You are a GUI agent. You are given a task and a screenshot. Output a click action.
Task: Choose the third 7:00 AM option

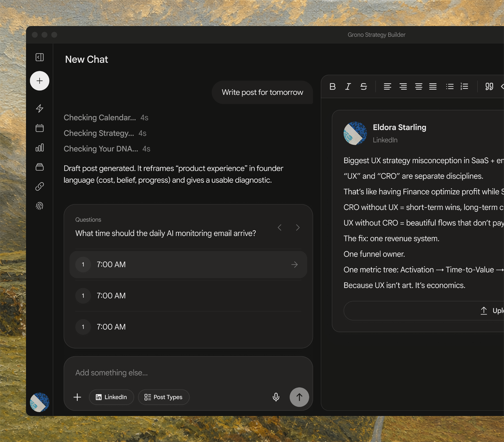point(188,327)
